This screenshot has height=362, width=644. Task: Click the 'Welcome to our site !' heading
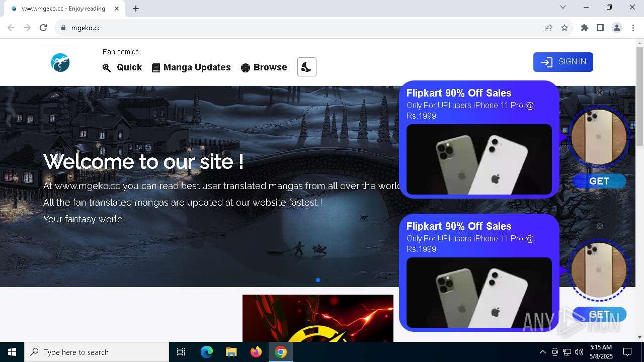(x=143, y=161)
